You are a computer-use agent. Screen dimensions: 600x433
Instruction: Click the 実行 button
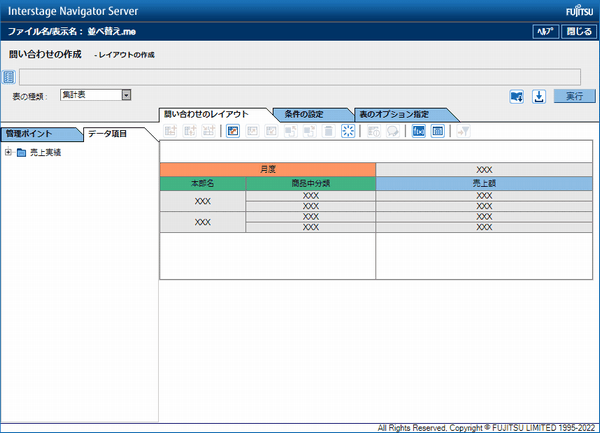(x=574, y=96)
